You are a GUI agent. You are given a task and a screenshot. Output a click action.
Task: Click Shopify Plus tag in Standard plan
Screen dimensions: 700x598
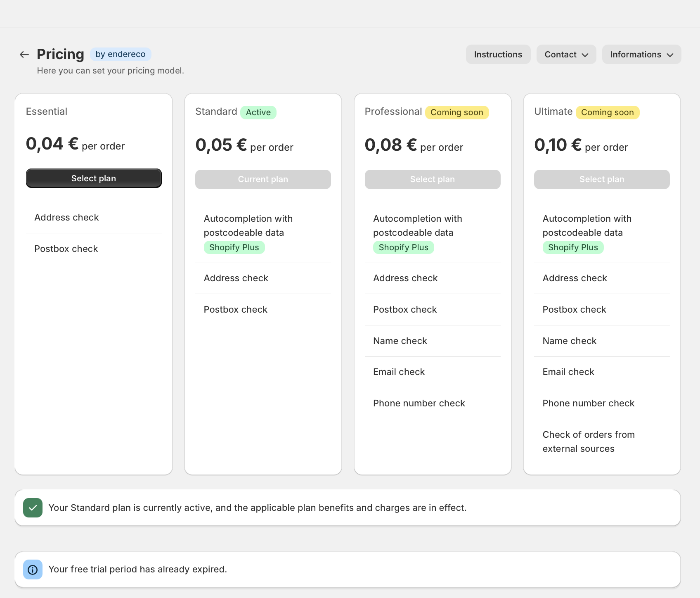pos(234,247)
